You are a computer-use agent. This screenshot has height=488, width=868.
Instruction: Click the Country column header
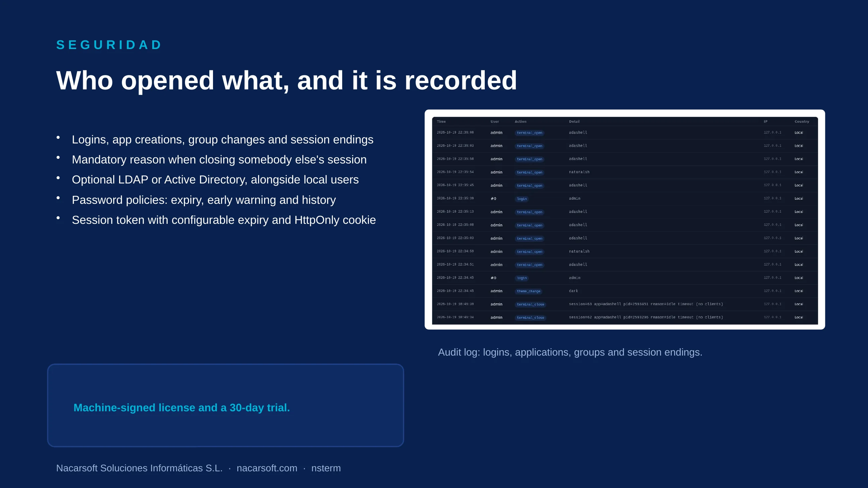802,121
